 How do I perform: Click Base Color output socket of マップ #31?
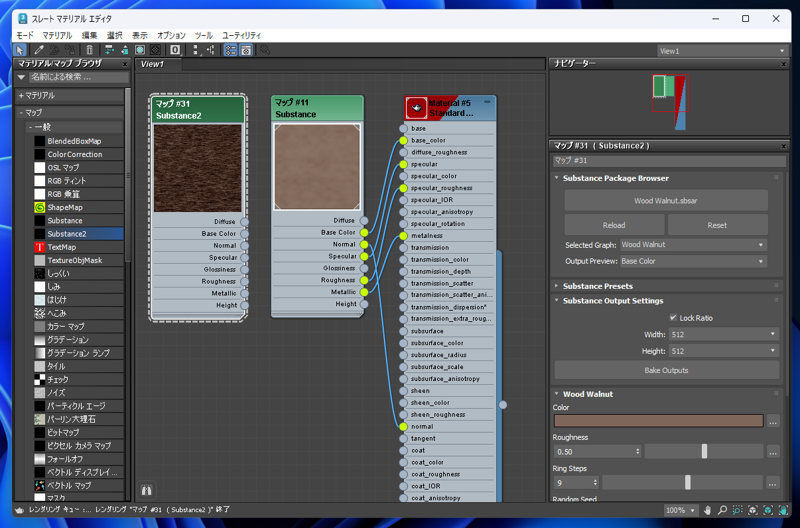[x=245, y=234]
